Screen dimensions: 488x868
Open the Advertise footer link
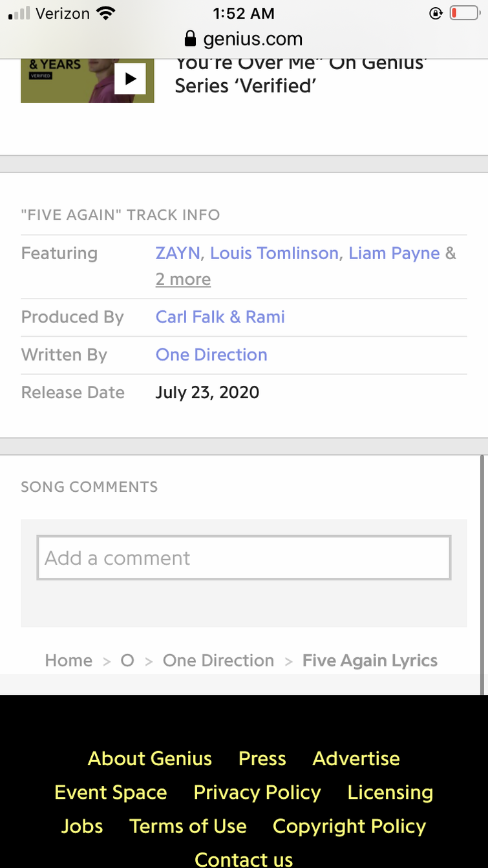coord(356,759)
